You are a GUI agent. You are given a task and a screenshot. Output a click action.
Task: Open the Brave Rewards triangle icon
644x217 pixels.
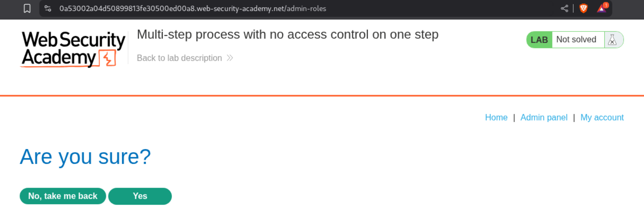(x=602, y=8)
